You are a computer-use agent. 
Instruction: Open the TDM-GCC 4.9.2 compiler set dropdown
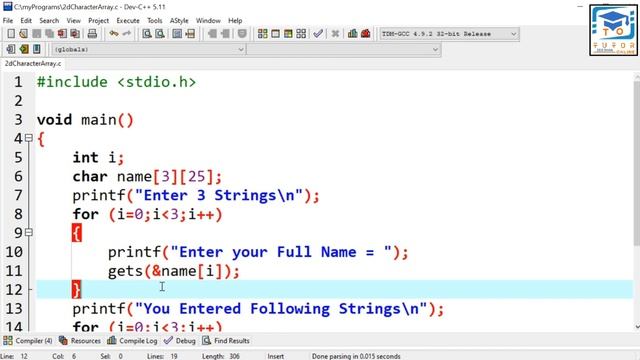tap(449, 34)
